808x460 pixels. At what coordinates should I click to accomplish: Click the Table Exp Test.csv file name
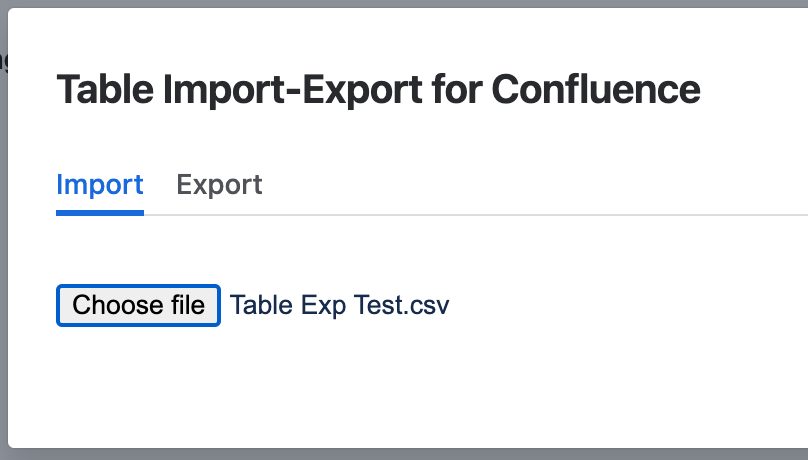[x=340, y=305]
